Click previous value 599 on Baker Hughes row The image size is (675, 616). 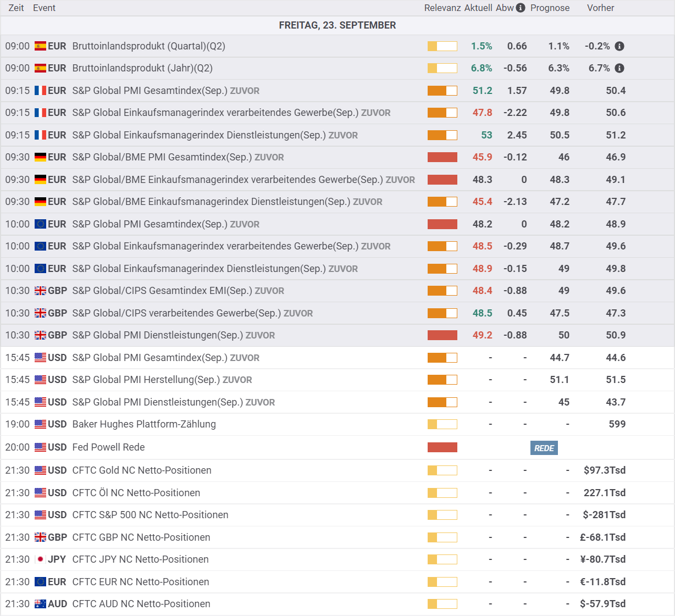pyautogui.click(x=617, y=424)
